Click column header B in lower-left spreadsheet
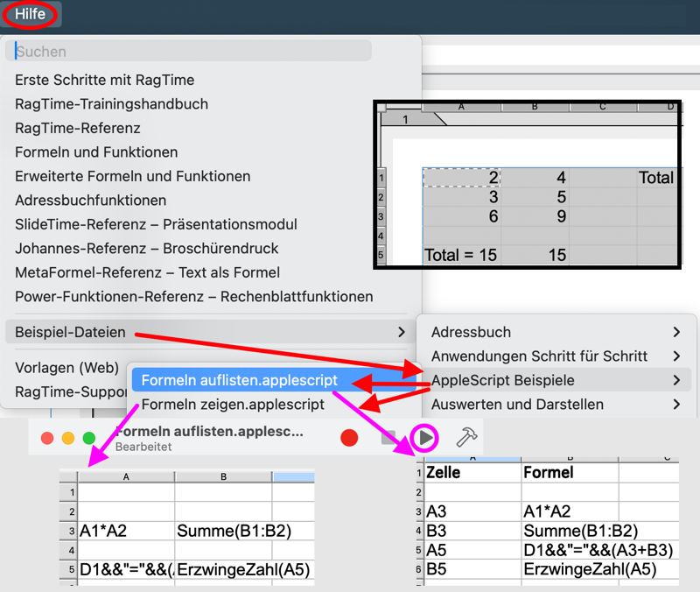Image resolution: width=700 pixels, height=592 pixels. click(x=223, y=476)
